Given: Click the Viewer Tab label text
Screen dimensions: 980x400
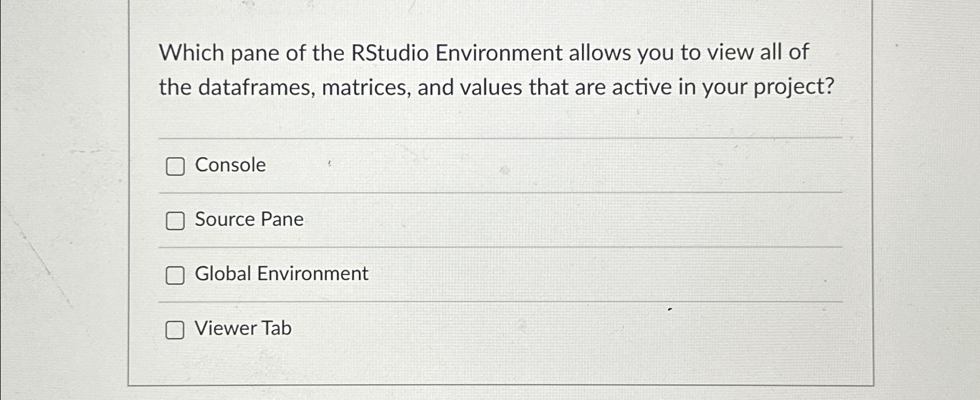Looking at the screenshot, I should click(243, 328).
